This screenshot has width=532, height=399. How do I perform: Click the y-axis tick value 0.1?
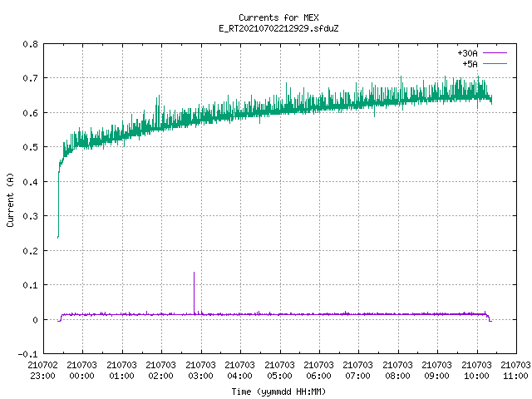pos(31,285)
